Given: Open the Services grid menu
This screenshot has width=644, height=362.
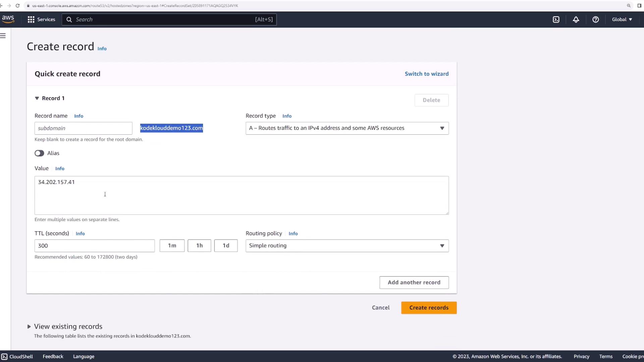Looking at the screenshot, I should pyautogui.click(x=41, y=19).
